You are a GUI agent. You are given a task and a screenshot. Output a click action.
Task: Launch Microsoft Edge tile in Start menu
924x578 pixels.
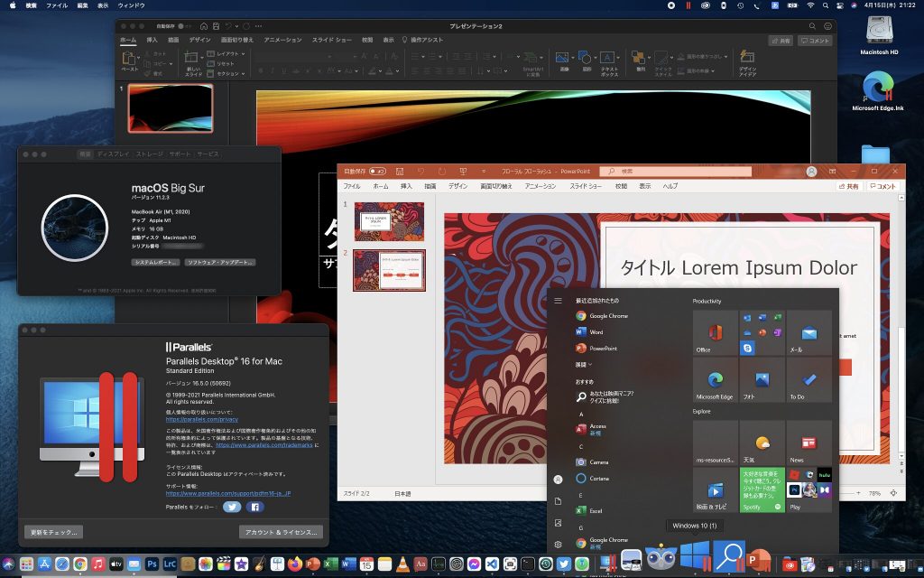716,380
